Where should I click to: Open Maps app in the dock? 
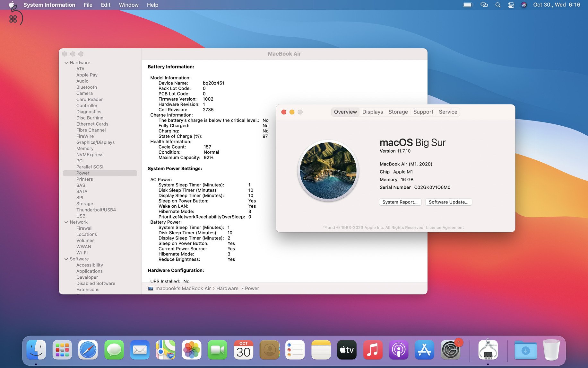[x=166, y=350]
